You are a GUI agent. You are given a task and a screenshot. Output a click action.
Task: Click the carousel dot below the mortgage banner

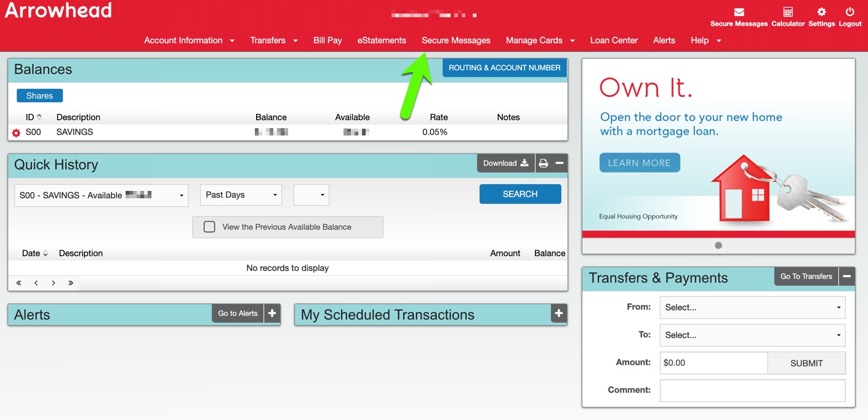click(718, 245)
